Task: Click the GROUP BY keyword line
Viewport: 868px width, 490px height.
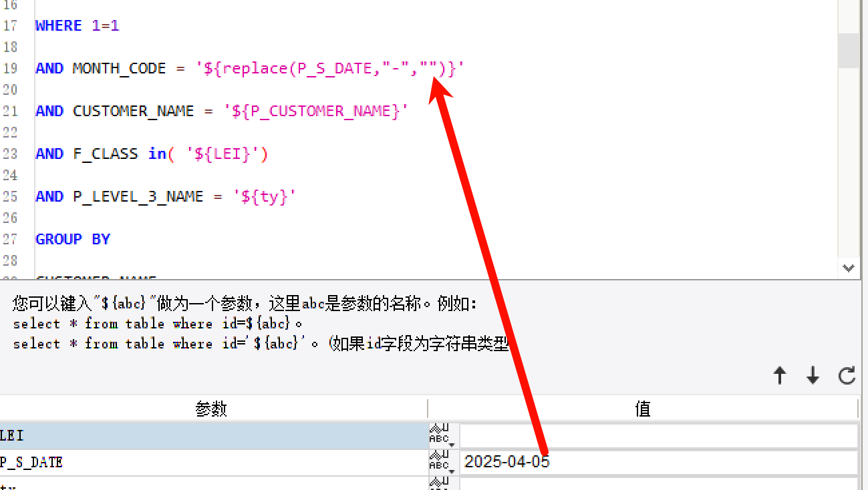Action: pos(73,239)
